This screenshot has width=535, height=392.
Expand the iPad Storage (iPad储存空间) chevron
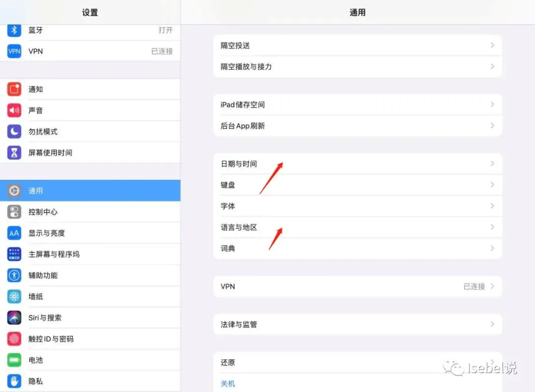tap(492, 105)
